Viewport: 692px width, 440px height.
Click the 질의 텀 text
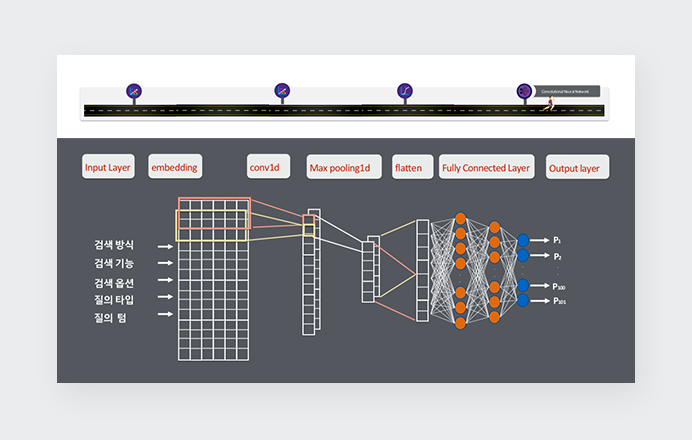[x=110, y=318]
